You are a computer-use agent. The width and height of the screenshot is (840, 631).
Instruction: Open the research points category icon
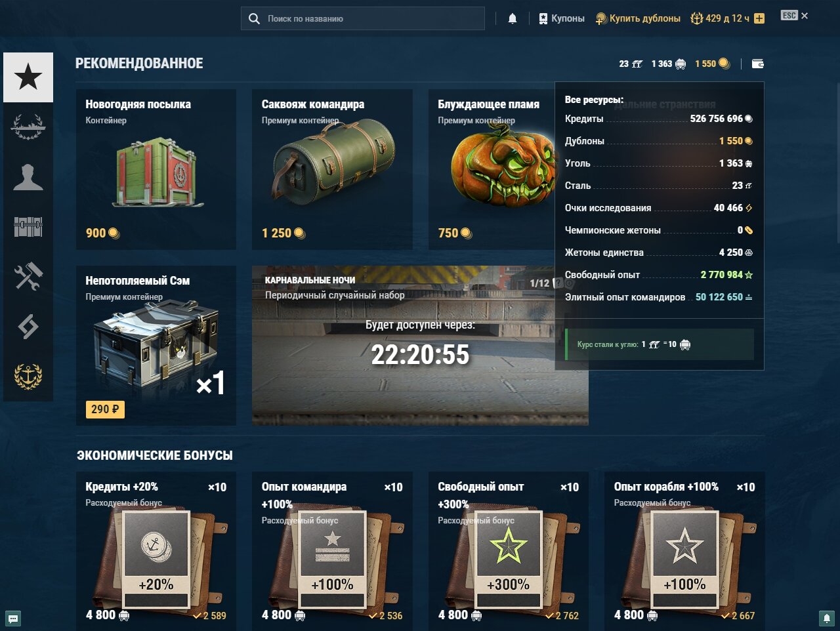point(28,327)
